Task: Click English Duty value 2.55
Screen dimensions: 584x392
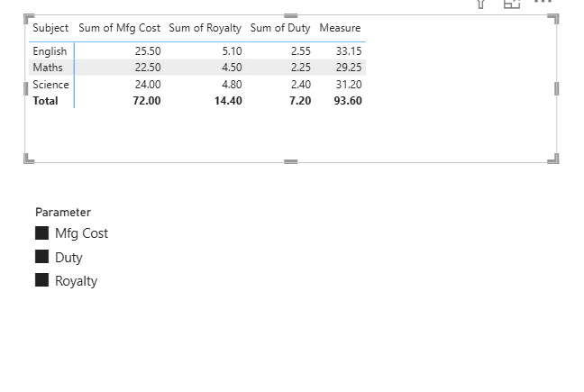Action: (301, 51)
